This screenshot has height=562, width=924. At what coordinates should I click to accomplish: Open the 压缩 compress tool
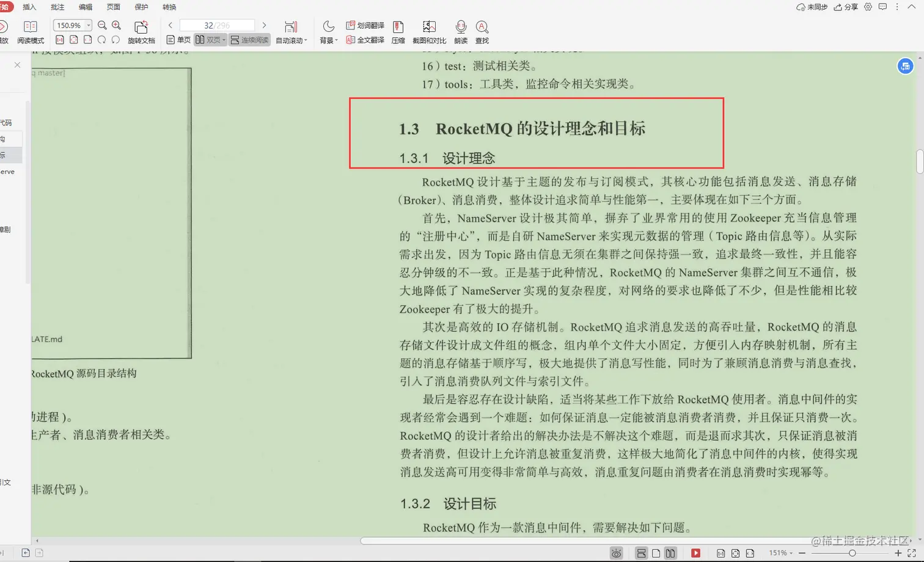[x=398, y=32]
